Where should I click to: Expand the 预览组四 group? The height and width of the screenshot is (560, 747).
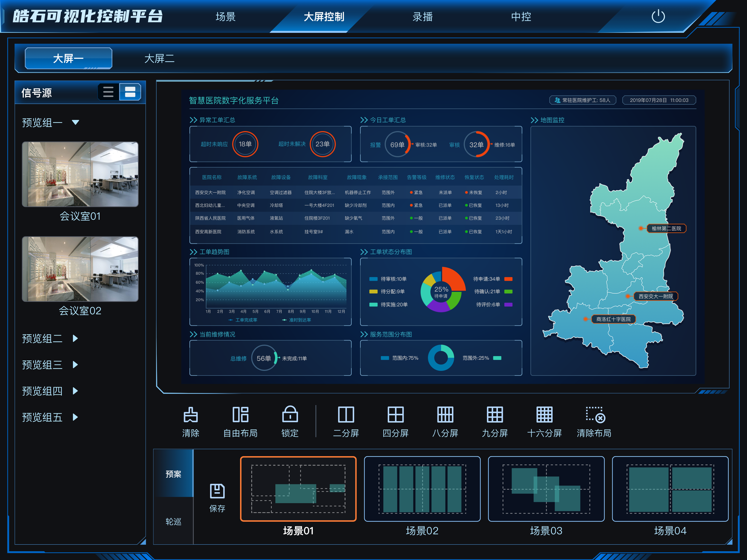click(x=75, y=391)
